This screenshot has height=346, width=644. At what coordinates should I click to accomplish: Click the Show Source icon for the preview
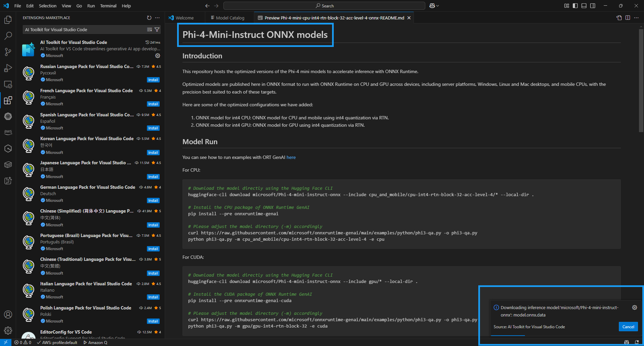click(619, 18)
